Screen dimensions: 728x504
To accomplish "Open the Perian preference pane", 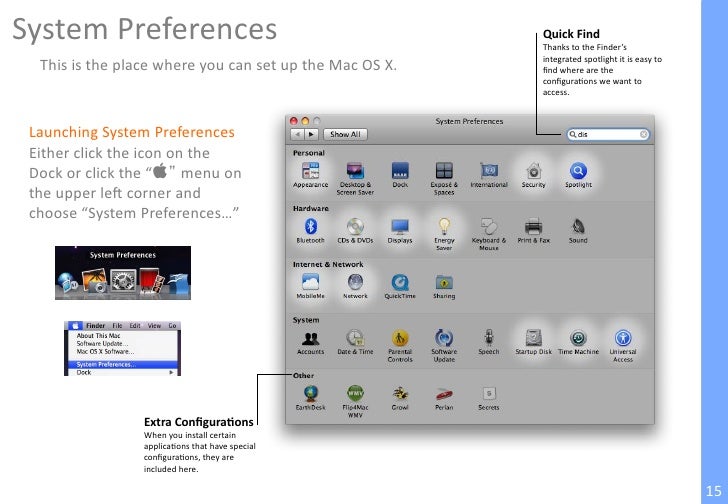I will click(444, 398).
